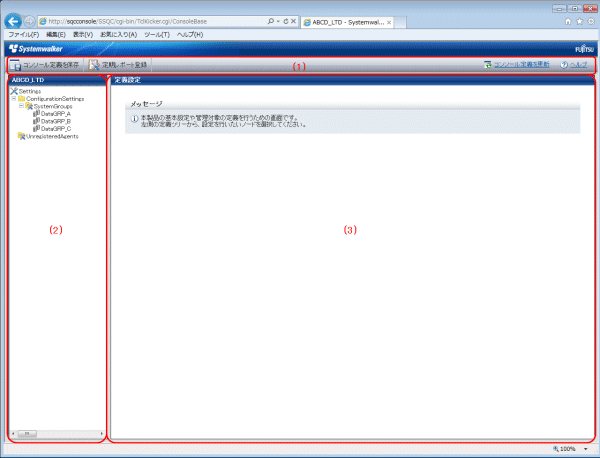Click the UnregisteredAgents icon in tree

click(x=21, y=136)
